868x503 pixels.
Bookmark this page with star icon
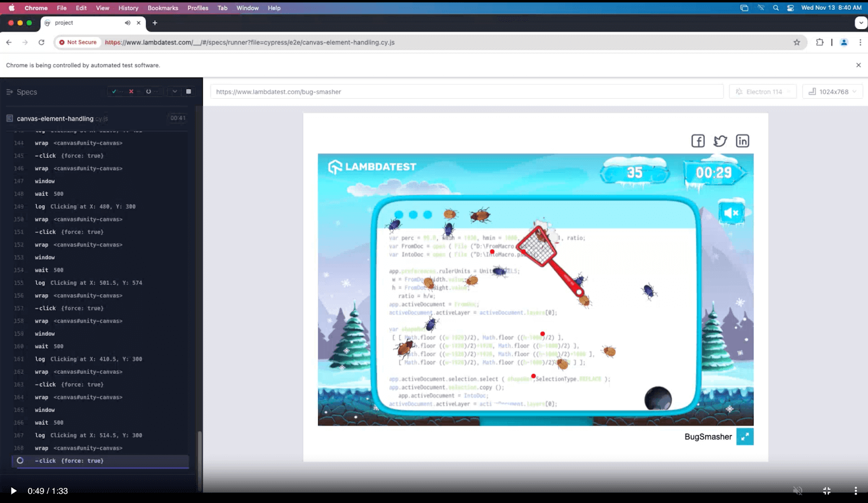tap(796, 42)
